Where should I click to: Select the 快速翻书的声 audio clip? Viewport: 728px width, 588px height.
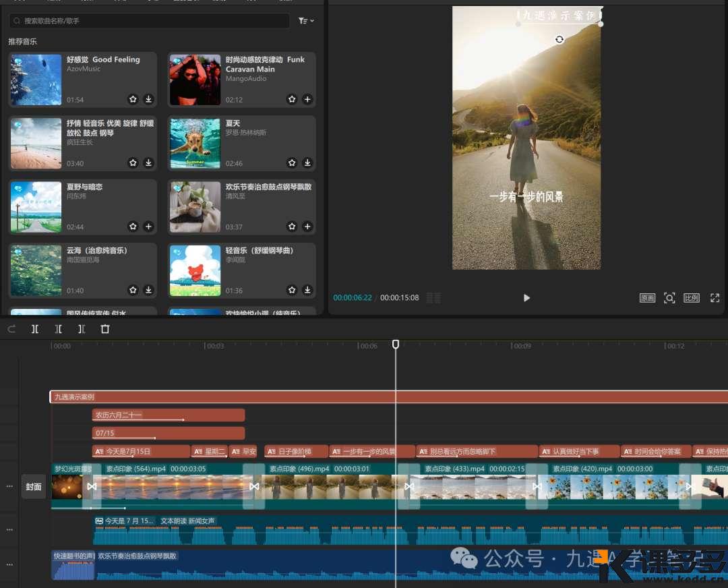73,565
